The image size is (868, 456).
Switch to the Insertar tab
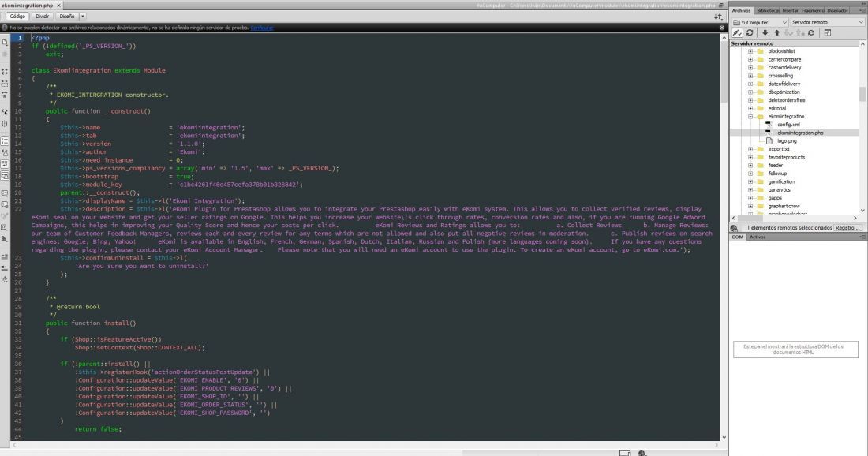(x=790, y=10)
